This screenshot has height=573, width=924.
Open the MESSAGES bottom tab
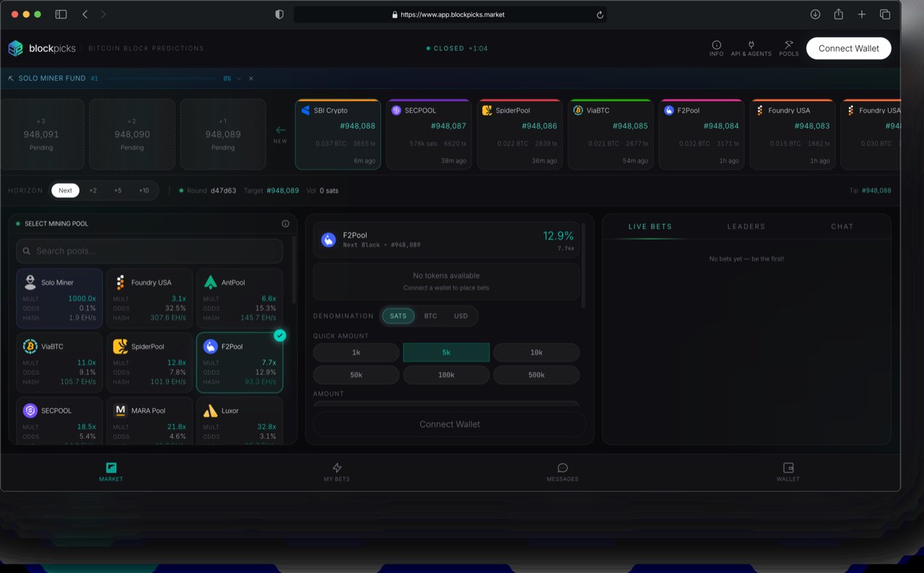click(562, 472)
